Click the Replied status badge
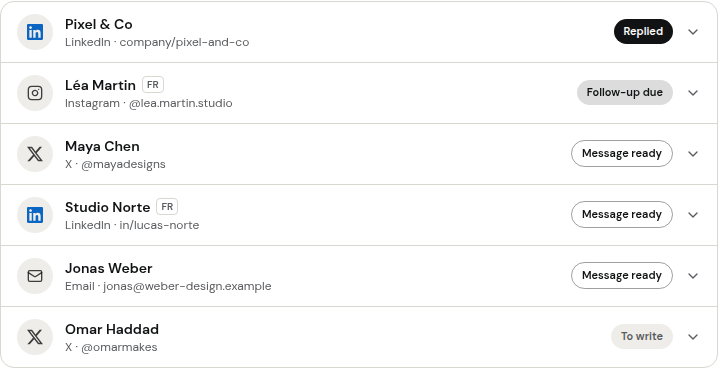The height and width of the screenshot is (368, 718). 643,32
